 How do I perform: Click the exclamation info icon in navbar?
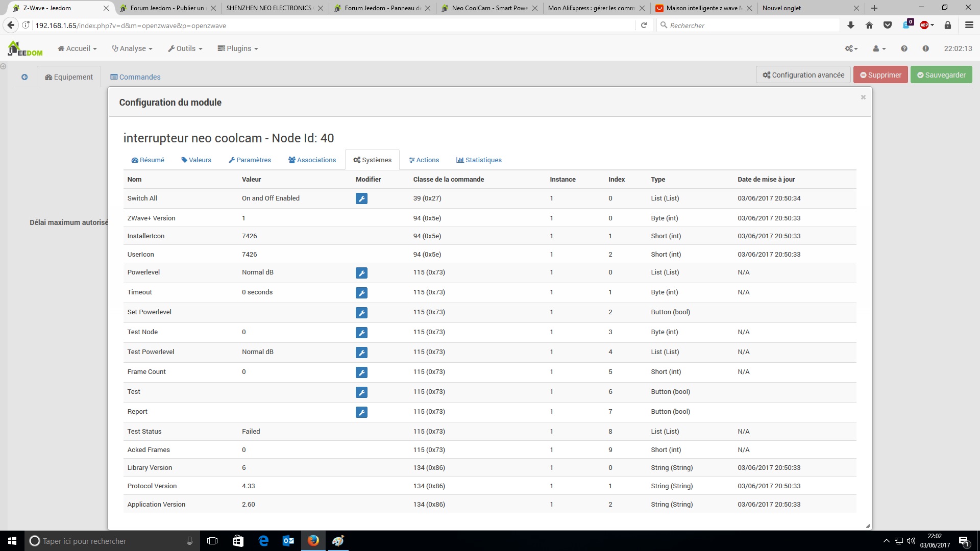[925, 48]
